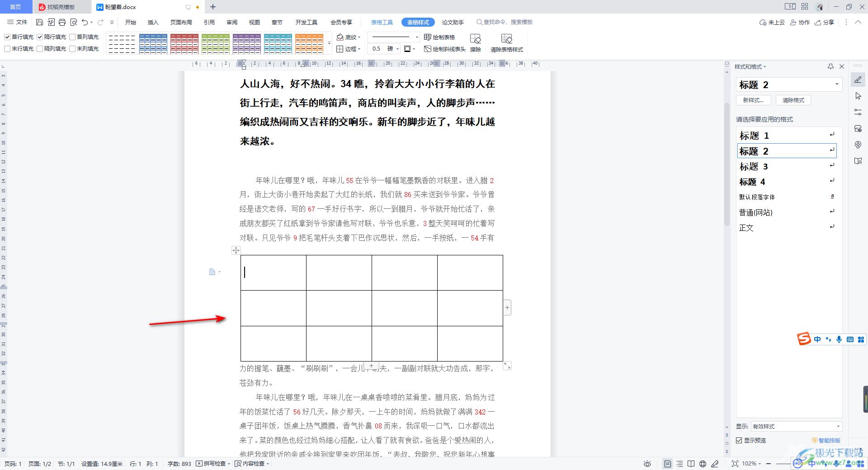The image size is (868, 470).
Task: Select red table style swatch
Action: click(x=184, y=44)
